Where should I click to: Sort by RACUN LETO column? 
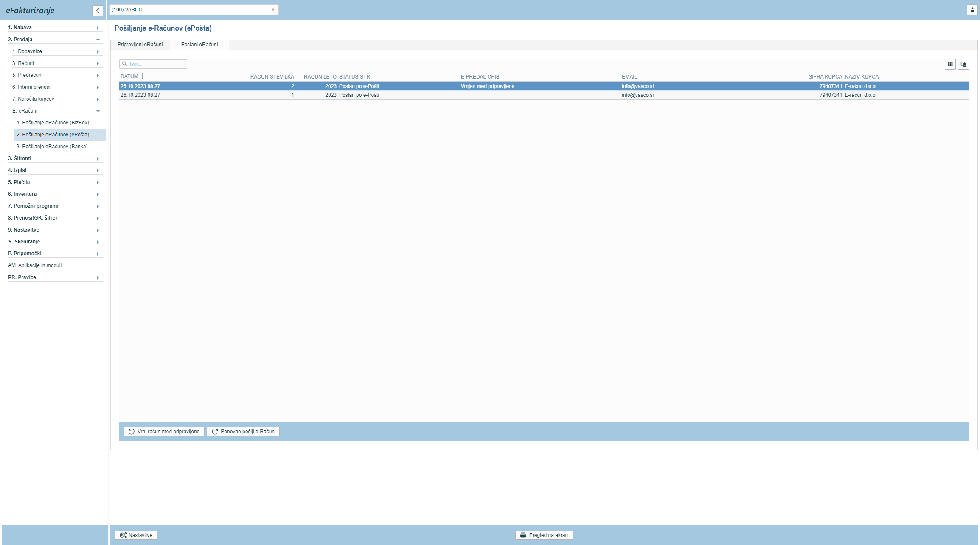pos(320,77)
